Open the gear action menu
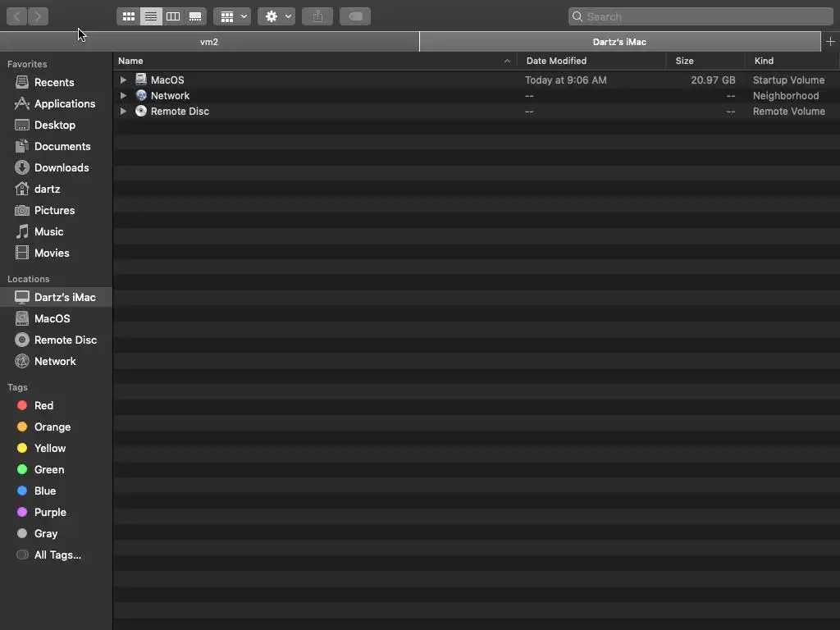The height and width of the screenshot is (630, 840). pos(276,16)
